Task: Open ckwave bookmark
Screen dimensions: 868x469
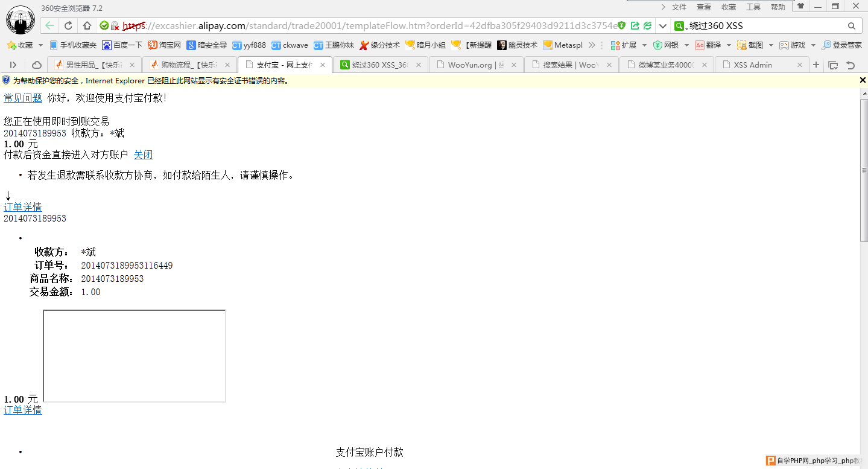Action: [x=290, y=45]
